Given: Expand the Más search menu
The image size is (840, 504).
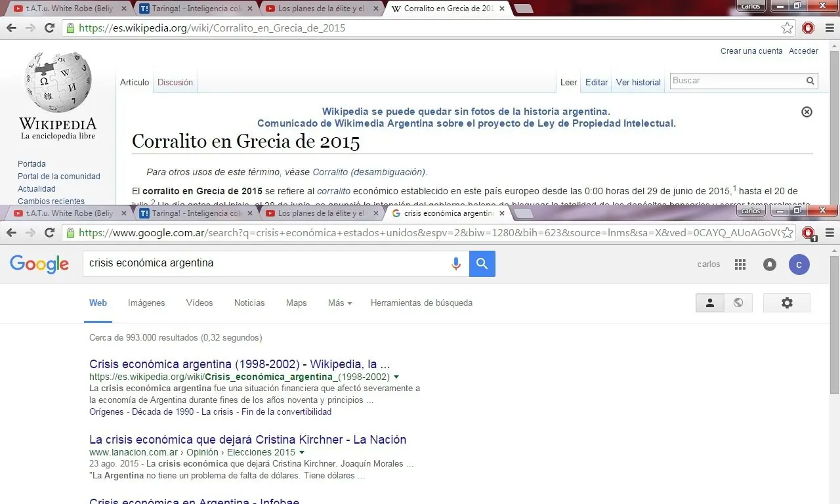Looking at the screenshot, I should pyautogui.click(x=340, y=303).
